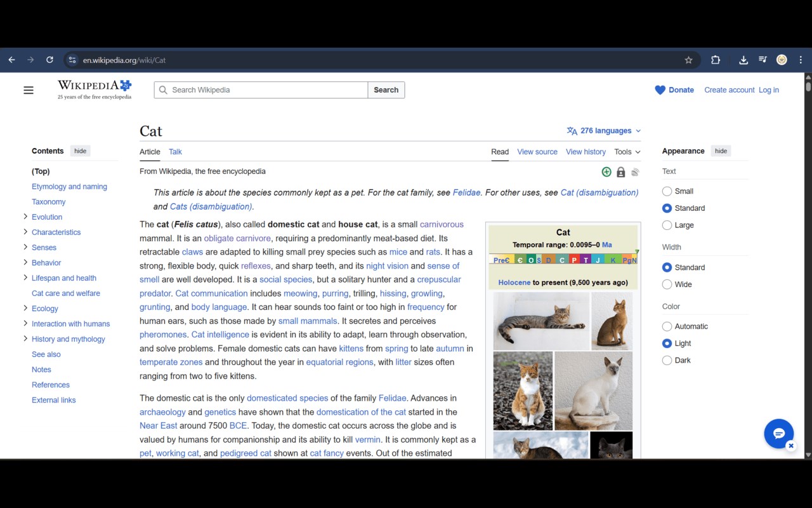812x508 pixels.
Task: Click the page protection padlock icon
Action: [x=621, y=172]
